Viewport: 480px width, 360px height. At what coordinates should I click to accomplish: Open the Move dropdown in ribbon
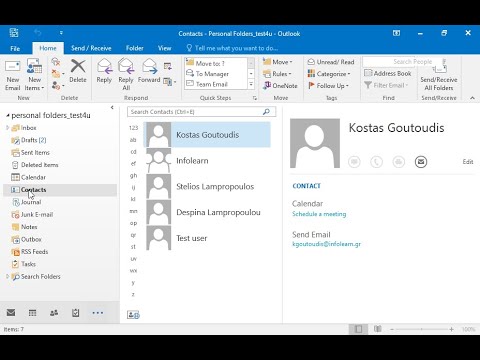click(x=277, y=62)
